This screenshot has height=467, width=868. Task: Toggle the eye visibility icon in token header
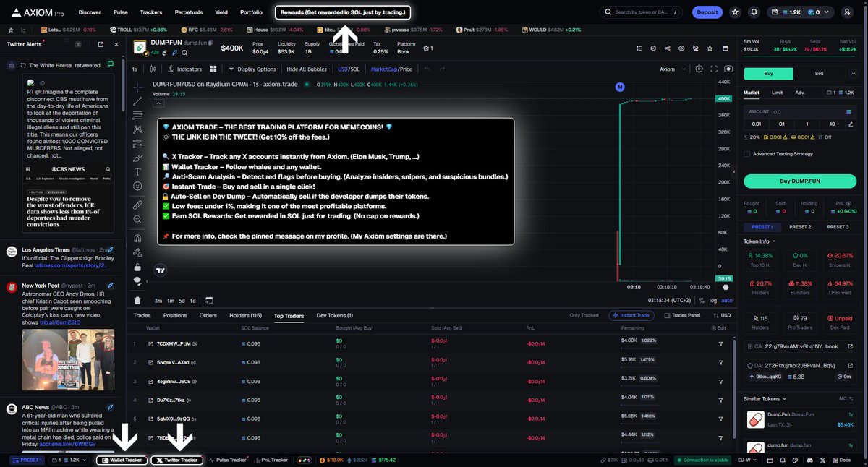(x=681, y=48)
